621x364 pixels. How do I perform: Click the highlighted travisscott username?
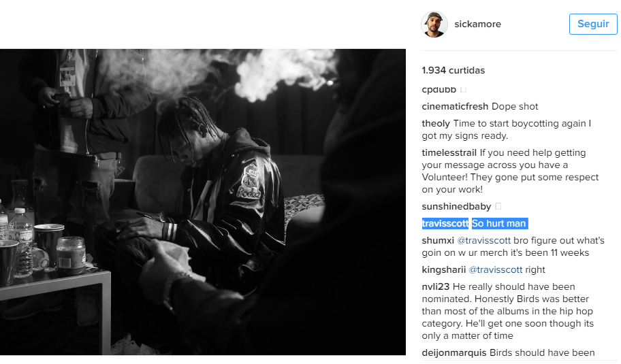tap(445, 224)
